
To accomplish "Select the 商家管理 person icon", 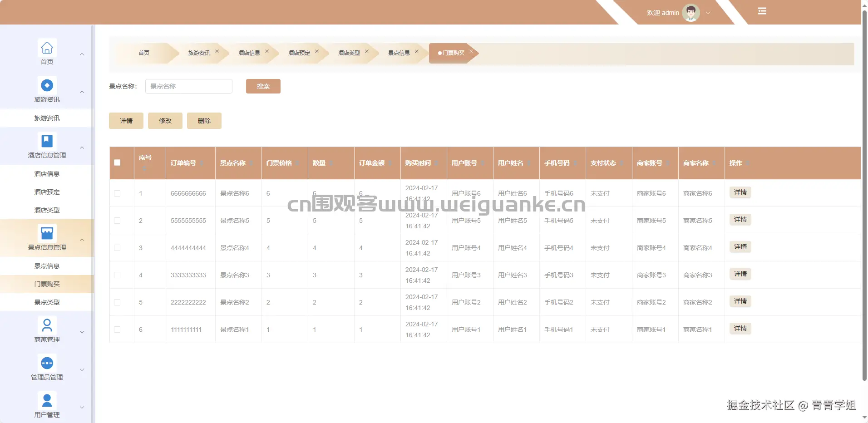I will (47, 325).
